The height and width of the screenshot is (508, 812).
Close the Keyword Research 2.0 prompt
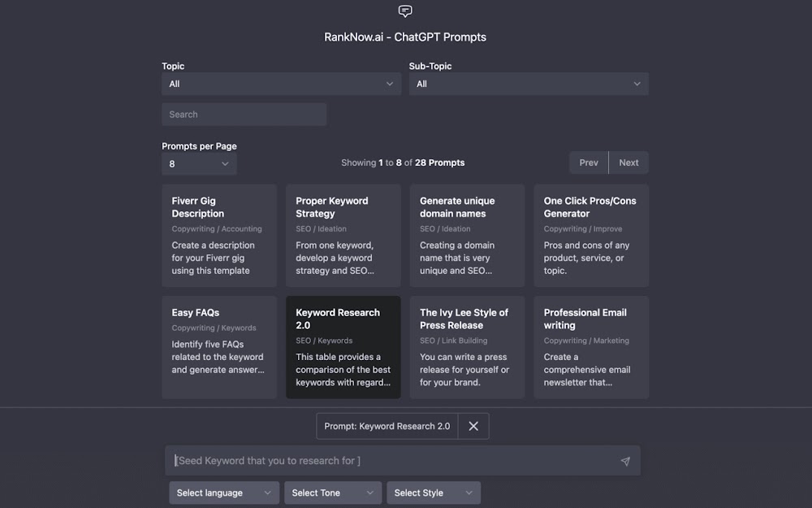pyautogui.click(x=473, y=426)
